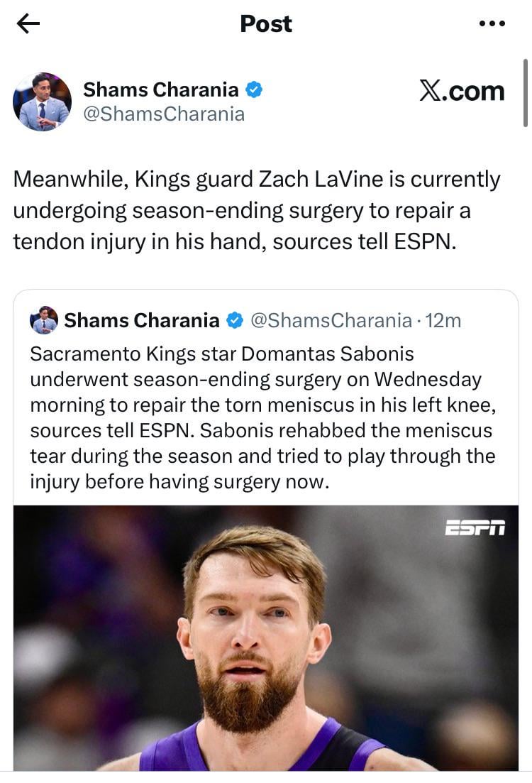Viewport: 532px width, 783px height.
Task: Click the vertical scrollbar on the right edge
Action: pos(526,92)
